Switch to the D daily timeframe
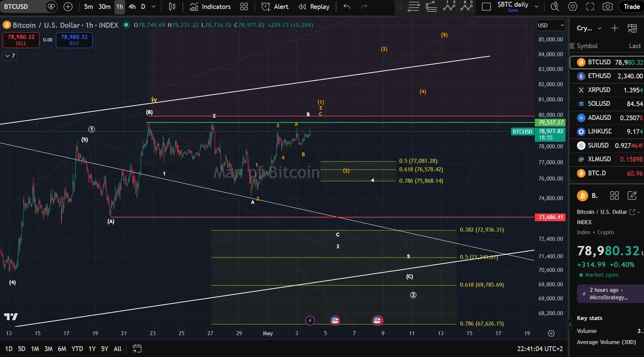Image resolution: width=644 pixels, height=357 pixels. pos(143,7)
